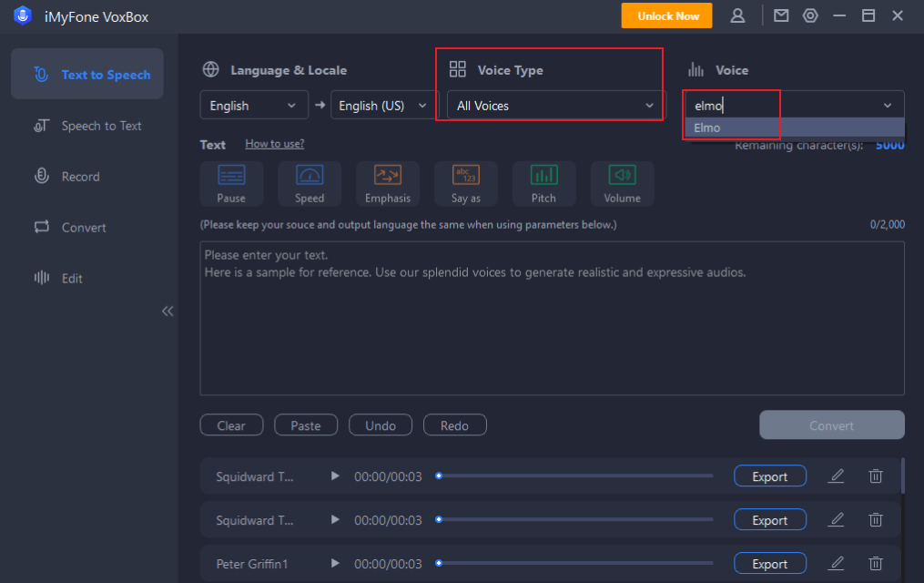Seek the first Squidward clip progress slider
This screenshot has height=583, width=924.
tap(574, 476)
